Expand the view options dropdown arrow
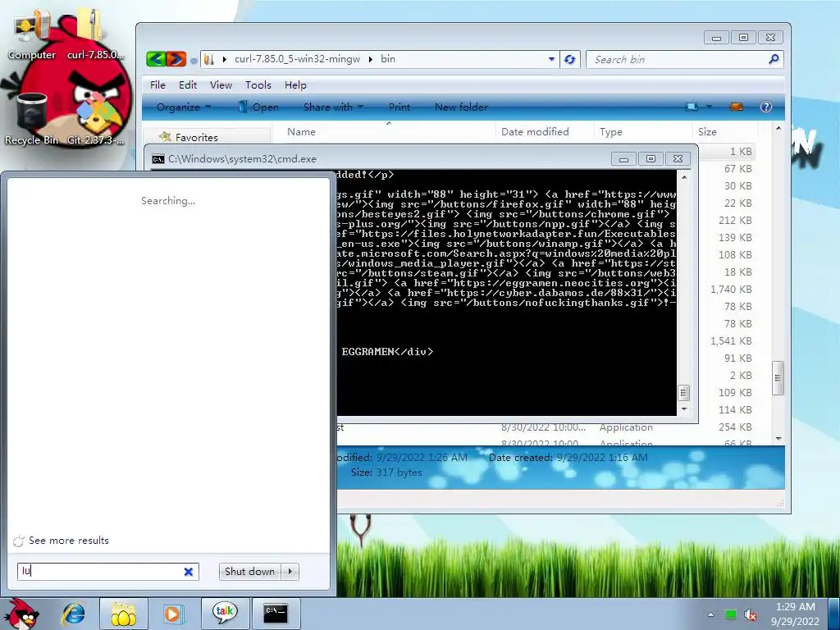840x630 pixels. pyautogui.click(x=710, y=107)
